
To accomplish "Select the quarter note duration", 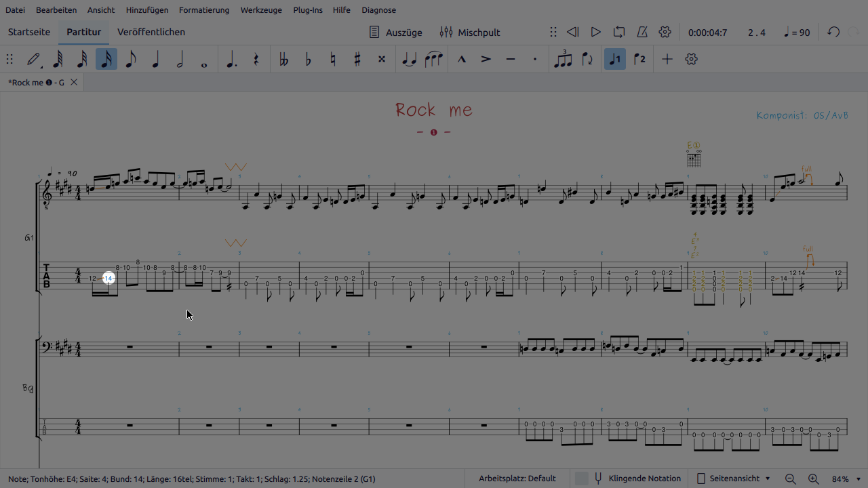I will click(x=155, y=60).
